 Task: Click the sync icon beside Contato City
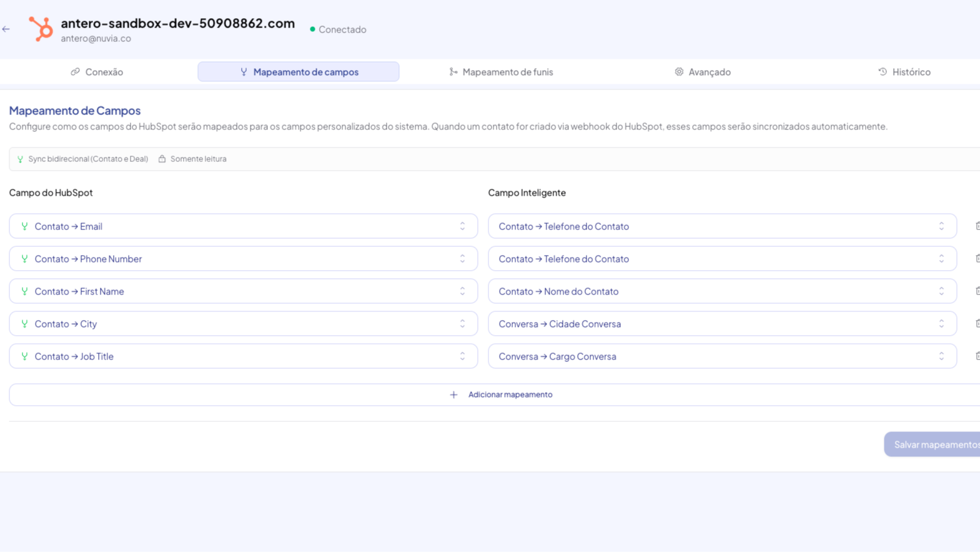pyautogui.click(x=24, y=324)
